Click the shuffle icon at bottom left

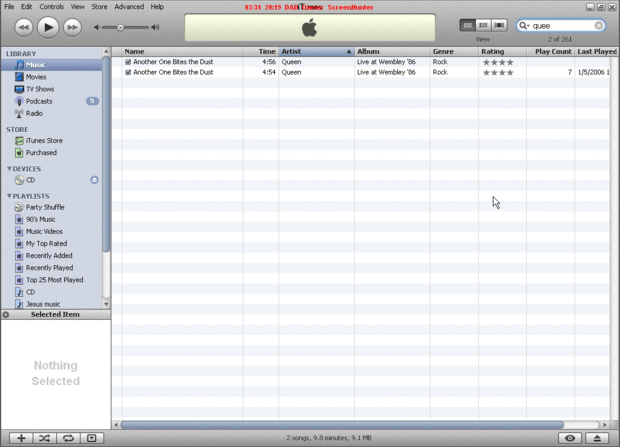[44, 438]
